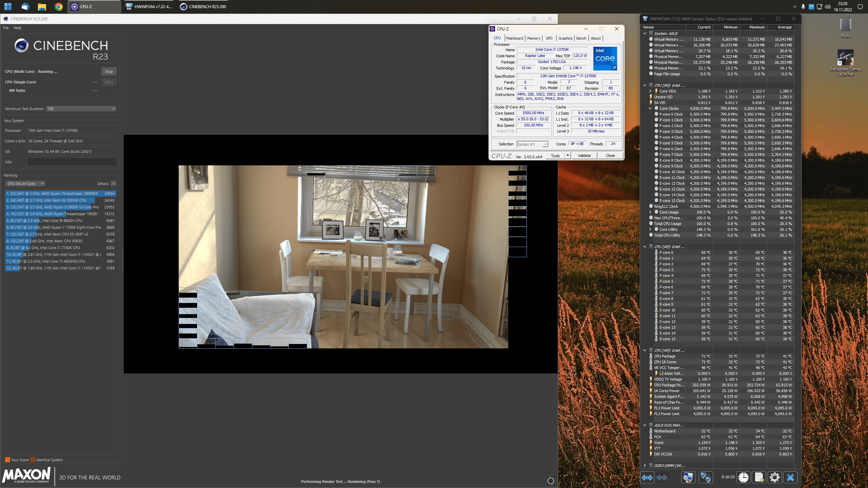Open HWiNFO remote network monitors icon

click(706, 477)
